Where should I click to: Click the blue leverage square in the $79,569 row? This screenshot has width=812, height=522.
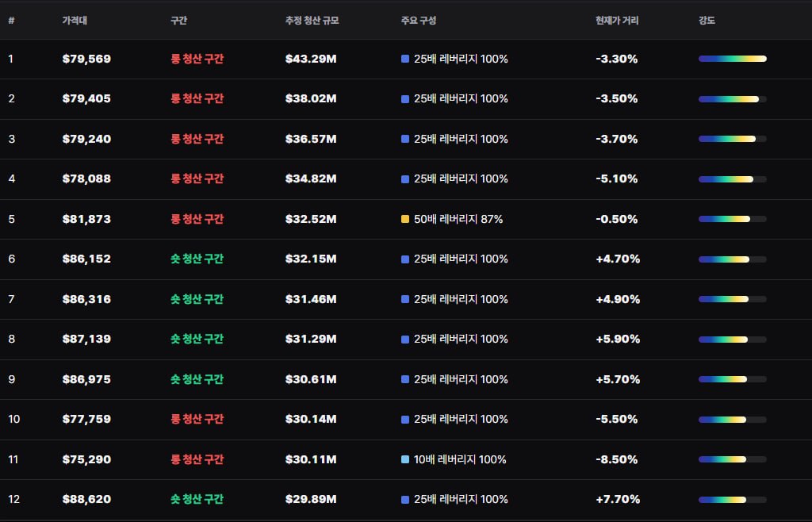(405, 59)
